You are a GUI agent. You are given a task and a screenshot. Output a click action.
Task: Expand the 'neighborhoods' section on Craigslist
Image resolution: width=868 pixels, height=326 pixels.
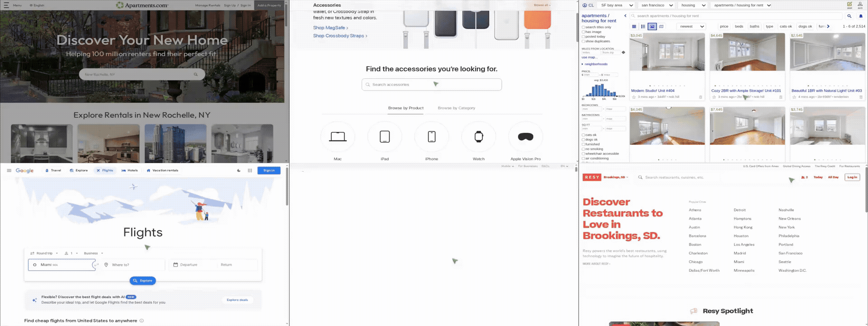tap(594, 64)
